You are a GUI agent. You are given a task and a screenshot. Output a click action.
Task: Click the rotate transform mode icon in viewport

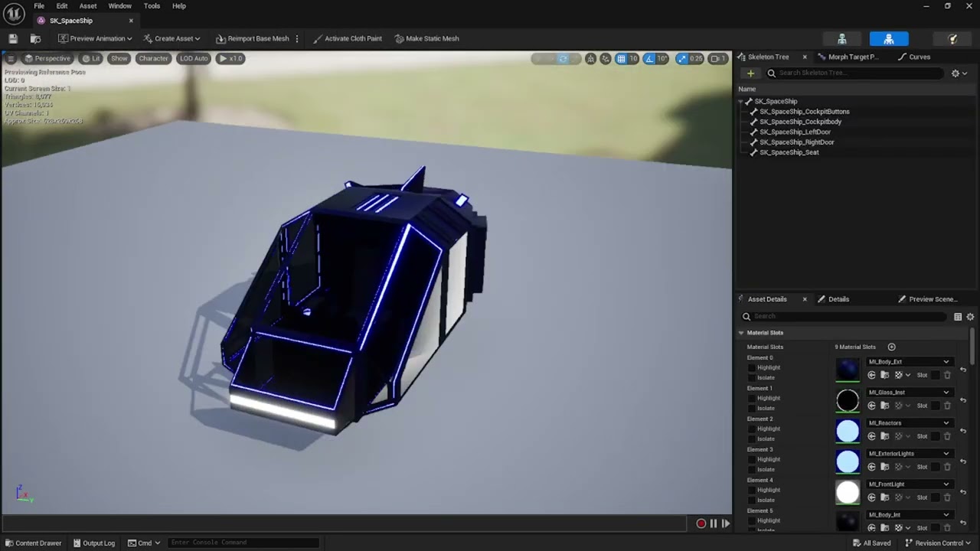563,58
